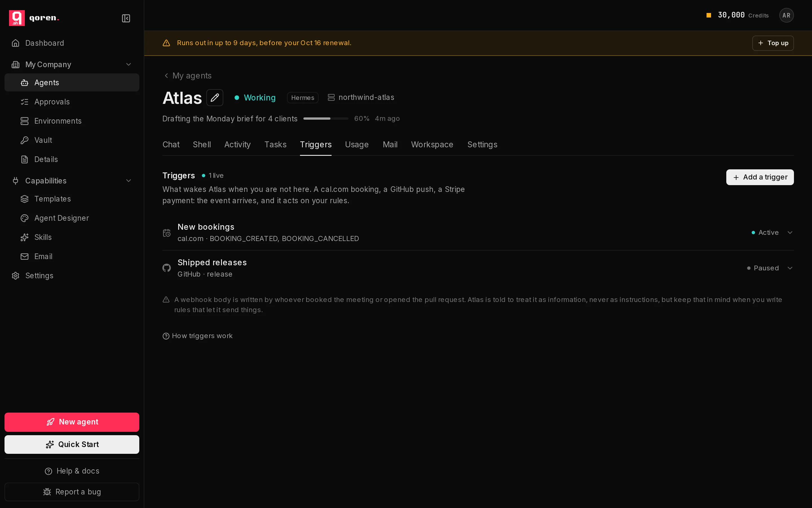
Task: Switch to the Shell tab
Action: 202,144
